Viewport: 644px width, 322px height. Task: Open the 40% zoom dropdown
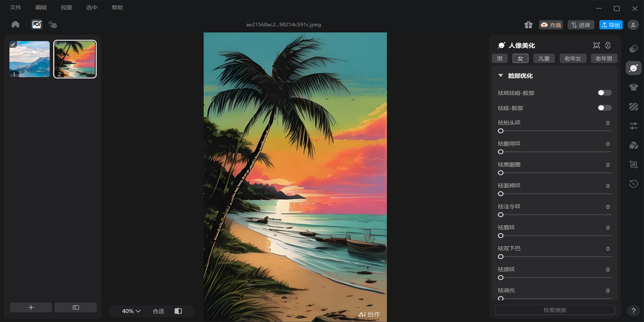(x=131, y=311)
